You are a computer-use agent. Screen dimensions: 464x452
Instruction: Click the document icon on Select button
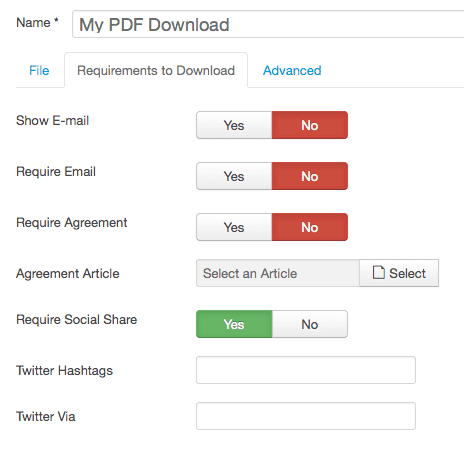[378, 272]
